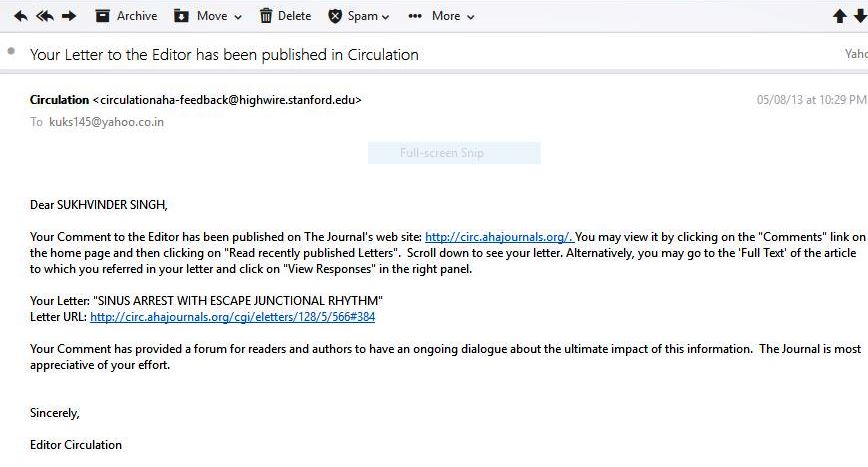Expand the Move dropdown arrow
The height and width of the screenshot is (467, 868).
pos(238,17)
